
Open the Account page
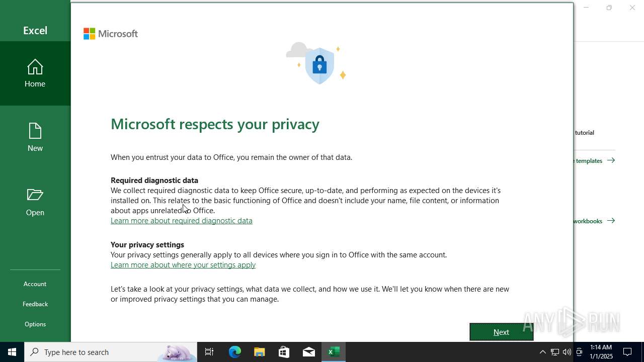click(35, 284)
